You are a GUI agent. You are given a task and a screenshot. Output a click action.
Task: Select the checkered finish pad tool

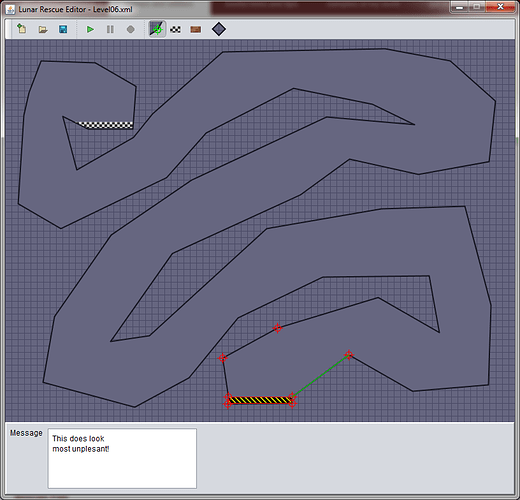pyautogui.click(x=175, y=30)
